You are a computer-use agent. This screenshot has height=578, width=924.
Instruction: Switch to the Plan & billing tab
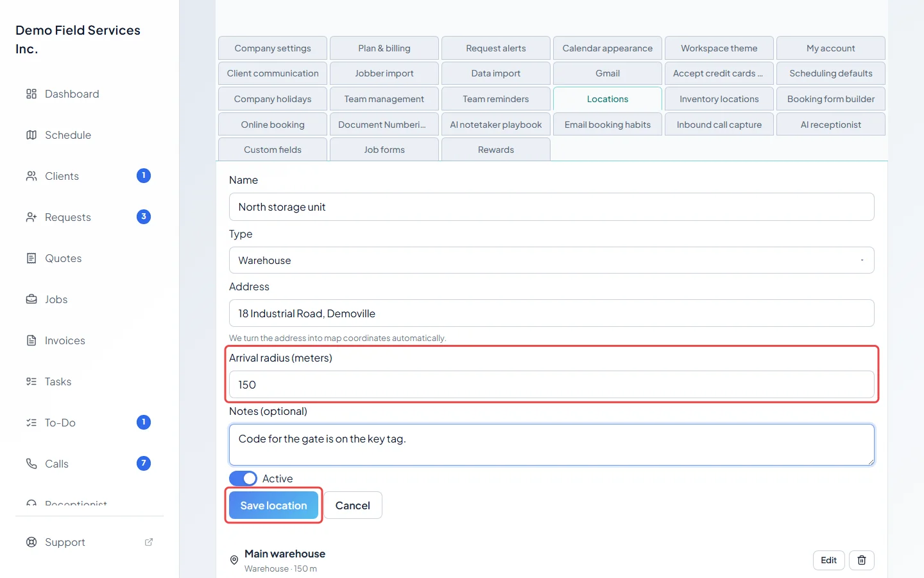pyautogui.click(x=384, y=48)
